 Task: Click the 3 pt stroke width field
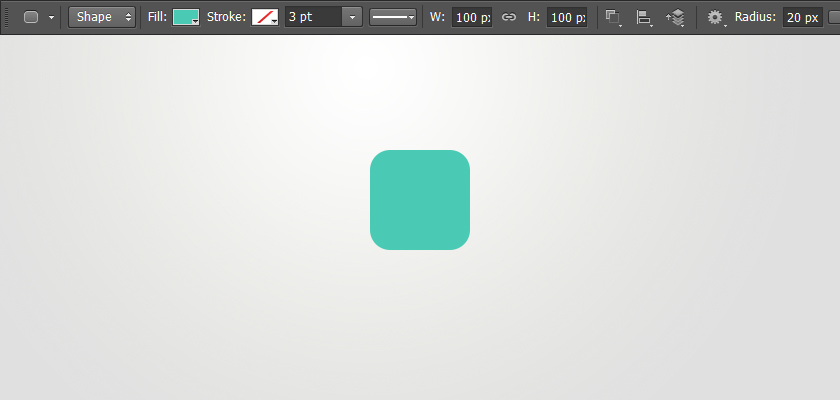[313, 17]
